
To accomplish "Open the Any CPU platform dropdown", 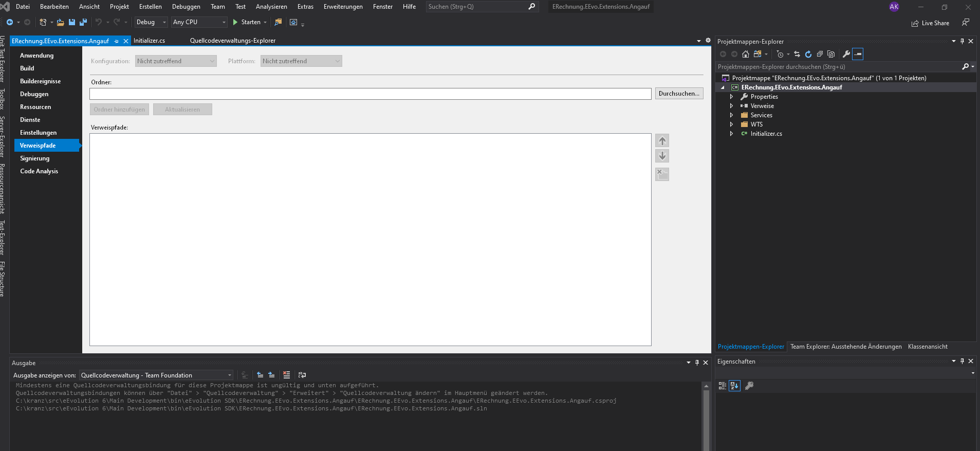I will (199, 22).
